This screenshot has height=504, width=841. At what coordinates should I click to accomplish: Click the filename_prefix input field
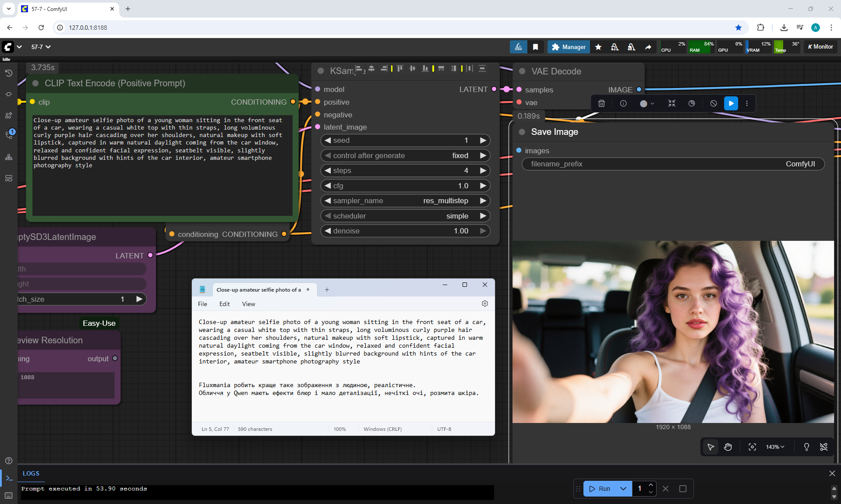coord(673,164)
